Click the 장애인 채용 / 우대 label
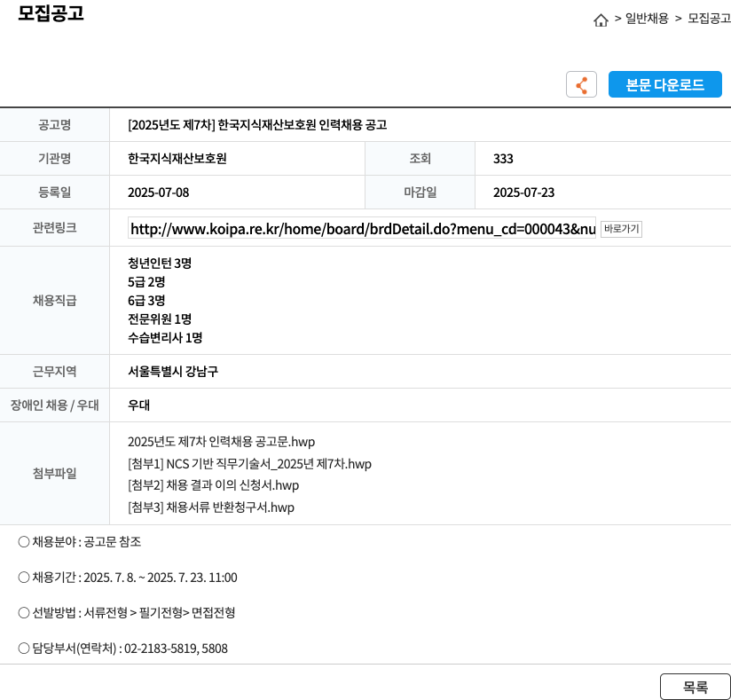 [54, 405]
